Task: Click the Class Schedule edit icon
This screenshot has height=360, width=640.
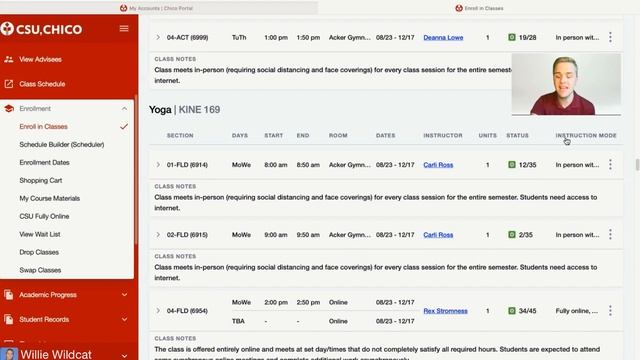Action: [9, 84]
